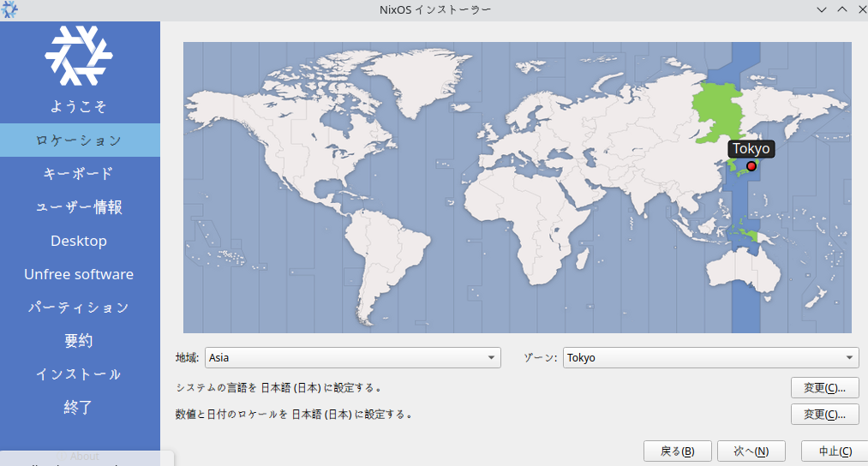Image resolution: width=868 pixels, height=466 pixels.
Task: Click 変更 button for system language
Action: pos(824,388)
